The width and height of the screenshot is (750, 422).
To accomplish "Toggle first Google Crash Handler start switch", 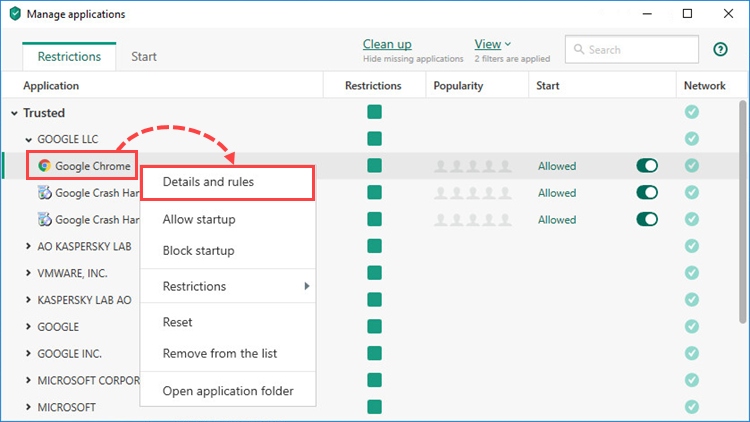I will (x=647, y=192).
